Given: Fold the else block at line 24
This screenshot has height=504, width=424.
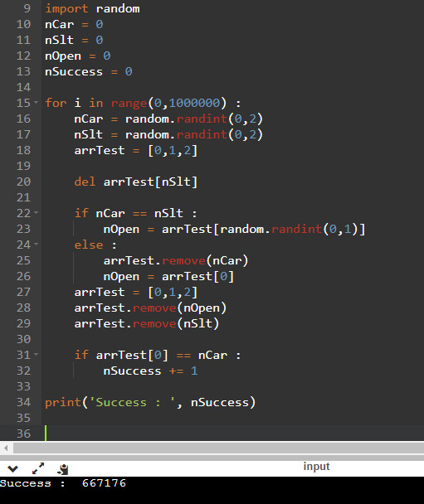Looking at the screenshot, I should click(36, 245).
